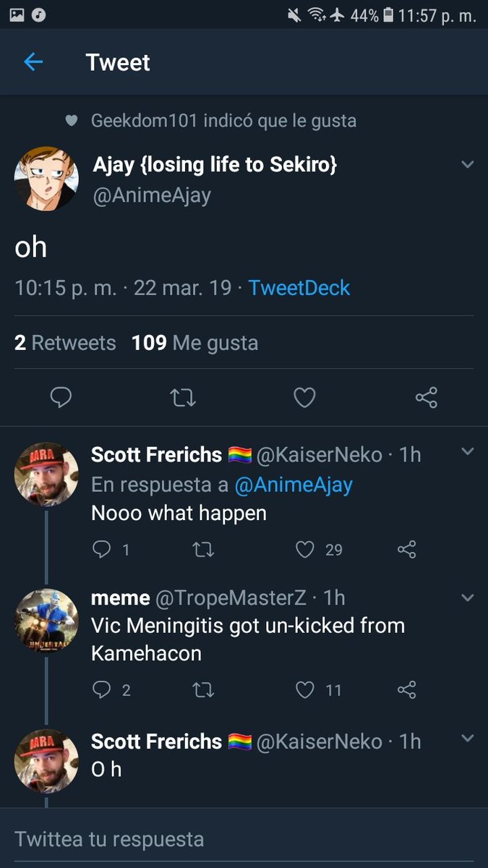Reply to "Nooo what happen" tweet
Viewport: 488px width, 868px height.
point(101,550)
